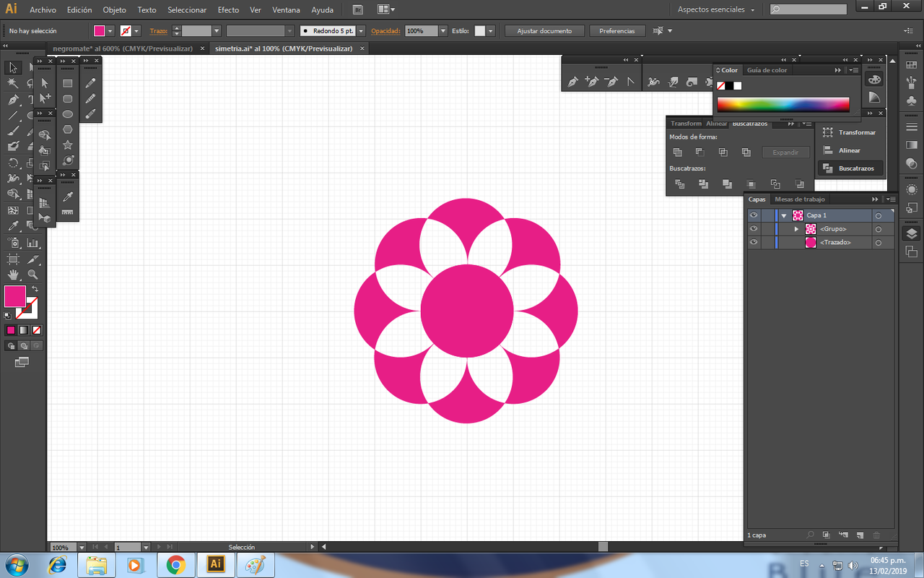Switch to Mesas de trabajo tab

[799, 199]
